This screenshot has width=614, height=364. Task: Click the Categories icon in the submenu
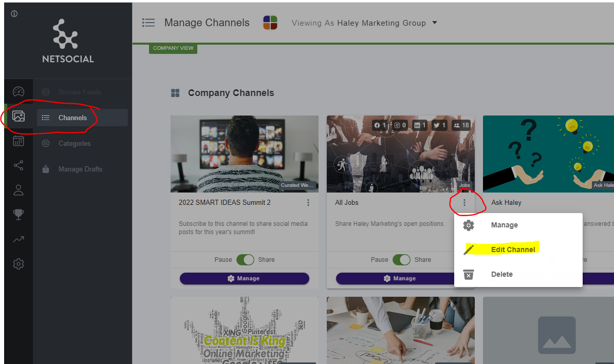point(46,144)
